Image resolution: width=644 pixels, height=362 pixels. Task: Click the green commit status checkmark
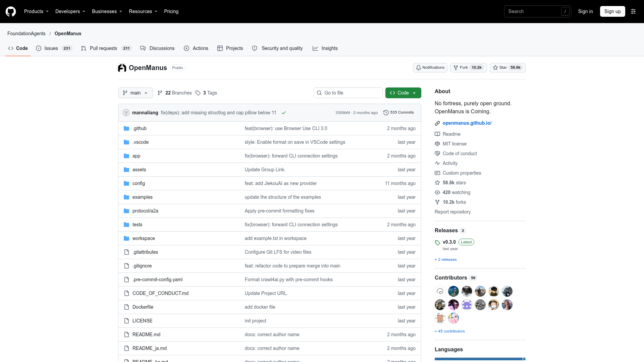[x=284, y=113]
